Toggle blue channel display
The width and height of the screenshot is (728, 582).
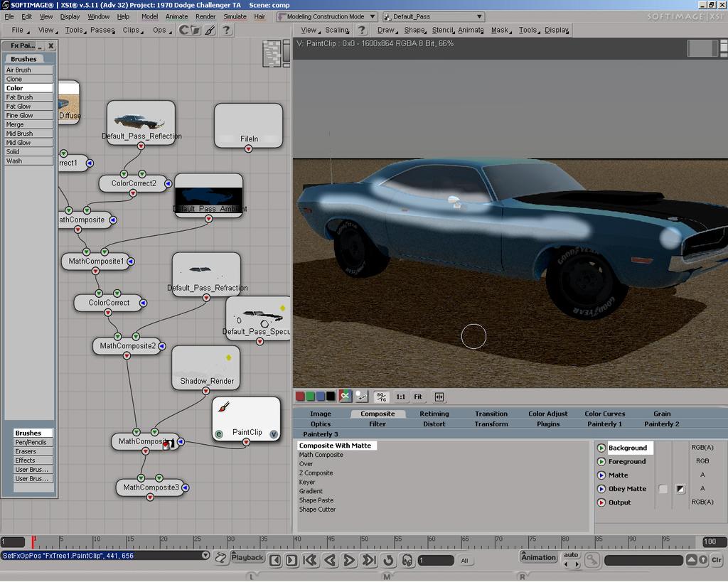coord(321,397)
